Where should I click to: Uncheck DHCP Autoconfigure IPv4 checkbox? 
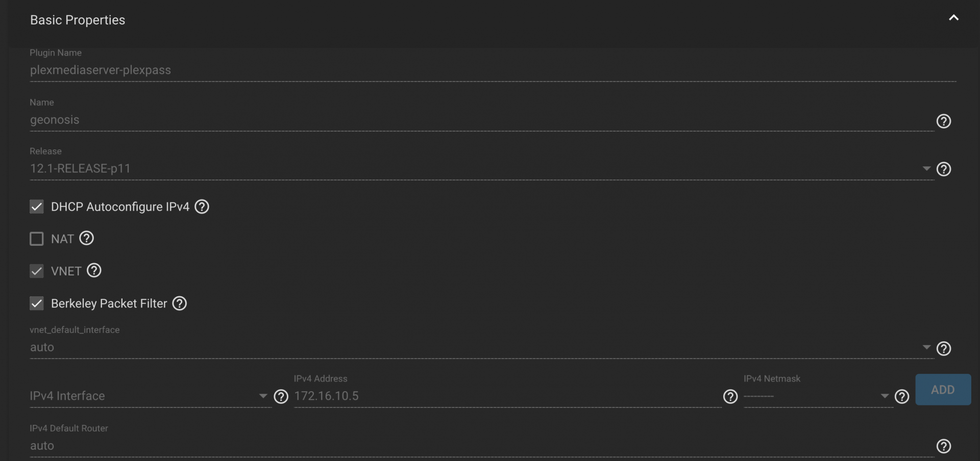coord(37,207)
